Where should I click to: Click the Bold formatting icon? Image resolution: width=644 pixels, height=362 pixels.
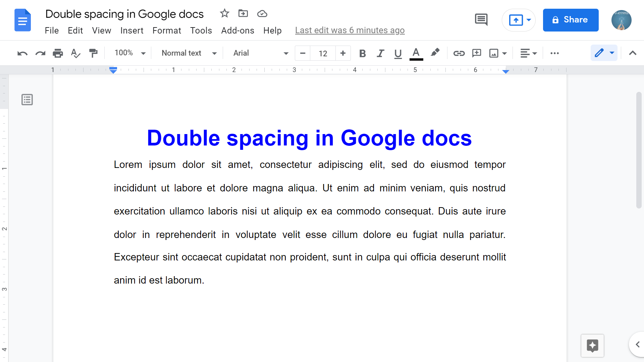point(362,53)
